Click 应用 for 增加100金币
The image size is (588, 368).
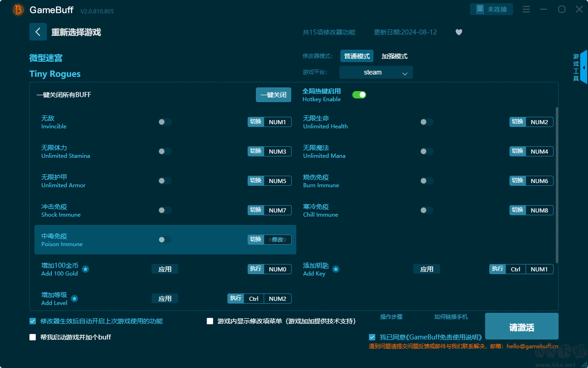pos(165,269)
